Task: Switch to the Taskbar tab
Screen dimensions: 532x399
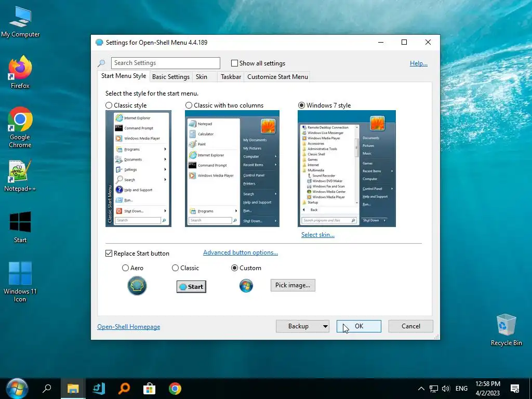Action: click(231, 77)
